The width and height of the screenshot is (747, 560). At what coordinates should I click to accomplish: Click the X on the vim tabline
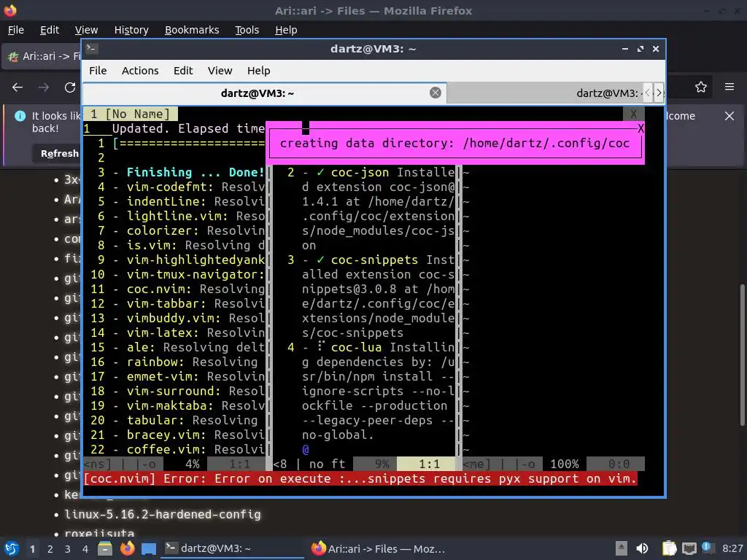coord(633,114)
